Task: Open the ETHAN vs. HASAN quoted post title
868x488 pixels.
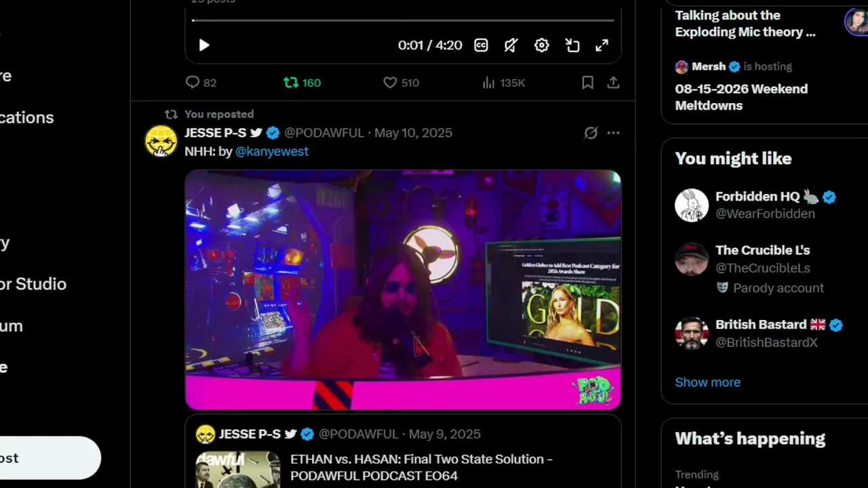Action: pyautogui.click(x=421, y=468)
